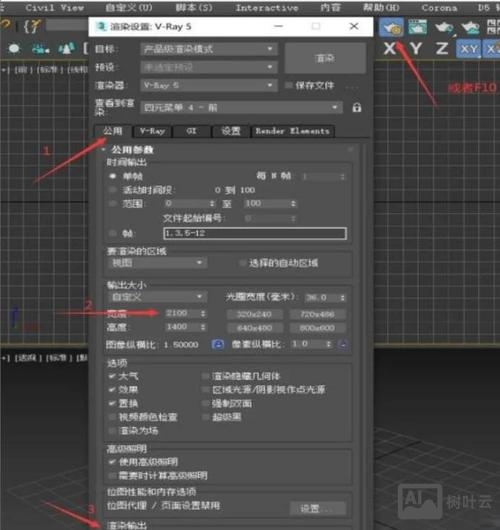Viewport: 500px width, 530px height.
Task: Toggle the image aspect ratio lock icon
Action: point(218,344)
